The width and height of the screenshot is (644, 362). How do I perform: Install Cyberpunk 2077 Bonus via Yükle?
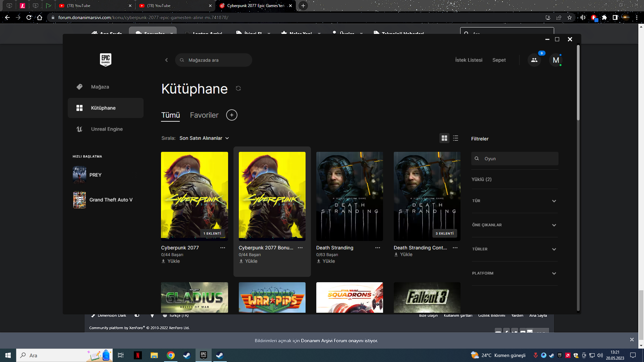[x=248, y=261]
